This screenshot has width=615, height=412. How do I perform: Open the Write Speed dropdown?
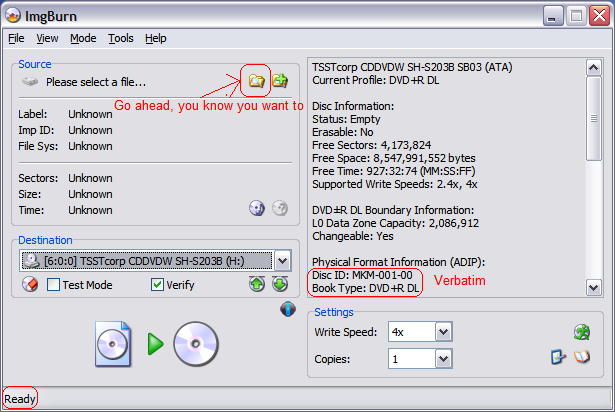pyautogui.click(x=443, y=332)
